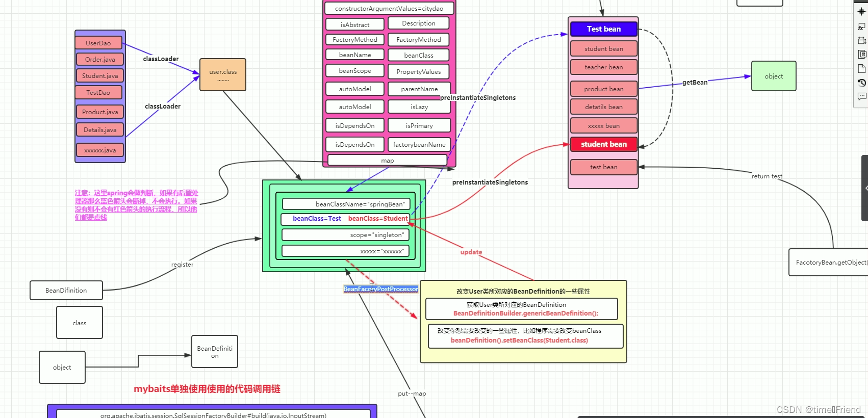Select the xxxxx bean box
This screenshot has height=418, width=868.
[604, 126]
